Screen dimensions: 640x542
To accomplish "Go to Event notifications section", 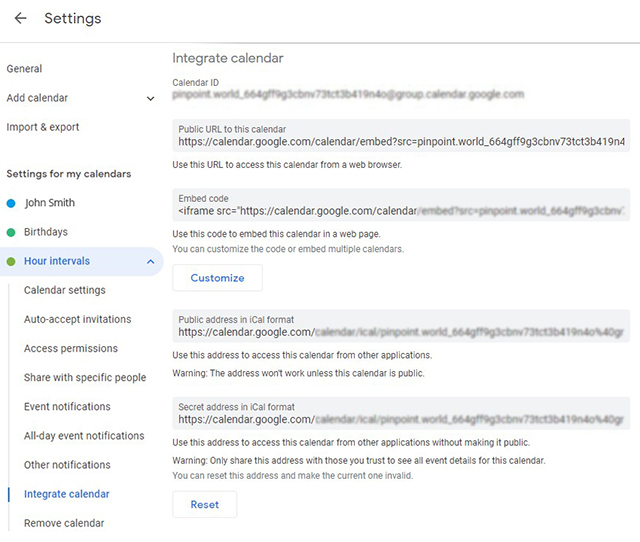I will coord(67,406).
